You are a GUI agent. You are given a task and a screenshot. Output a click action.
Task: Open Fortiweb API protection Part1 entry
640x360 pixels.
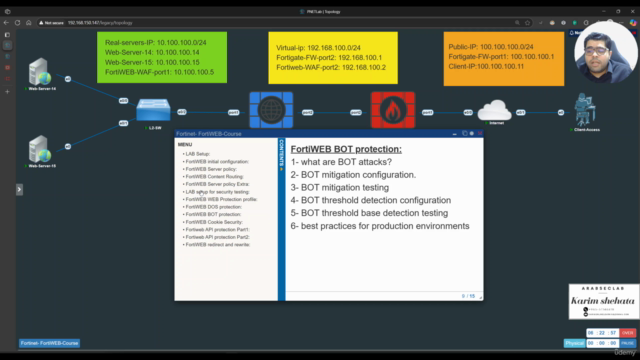click(x=217, y=229)
